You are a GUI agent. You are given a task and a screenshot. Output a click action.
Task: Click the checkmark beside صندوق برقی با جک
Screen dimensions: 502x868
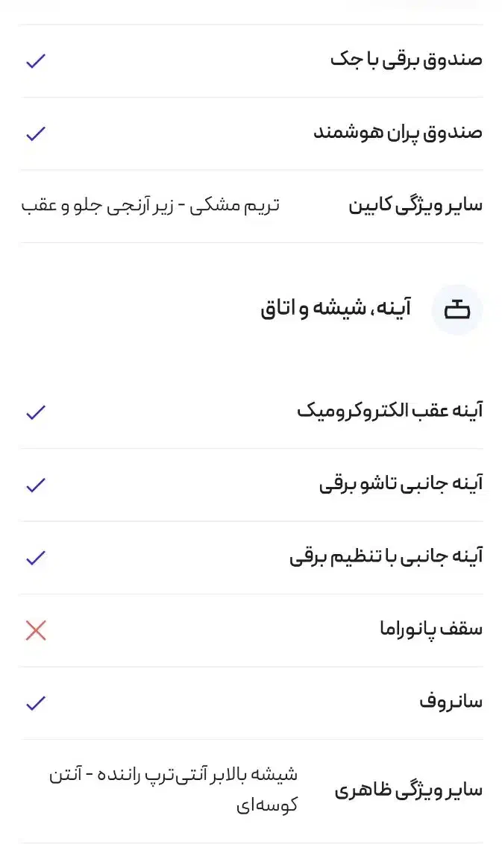click(x=35, y=62)
